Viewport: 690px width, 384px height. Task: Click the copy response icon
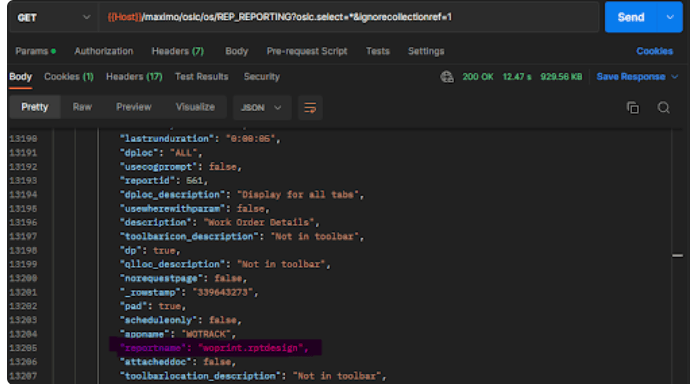(633, 108)
